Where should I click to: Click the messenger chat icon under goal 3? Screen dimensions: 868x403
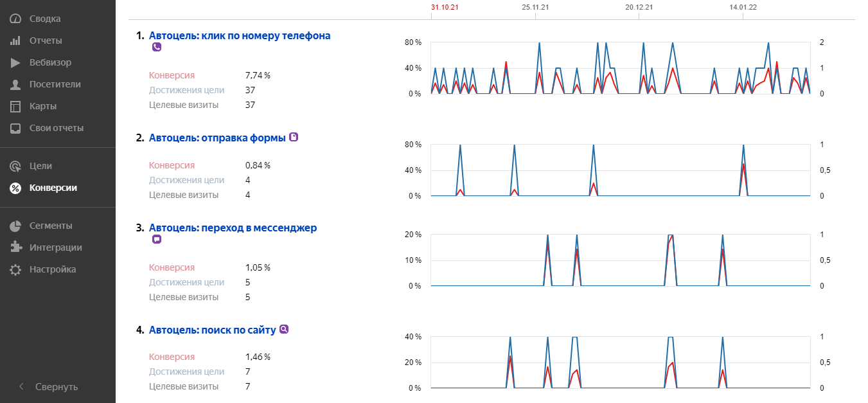156,239
